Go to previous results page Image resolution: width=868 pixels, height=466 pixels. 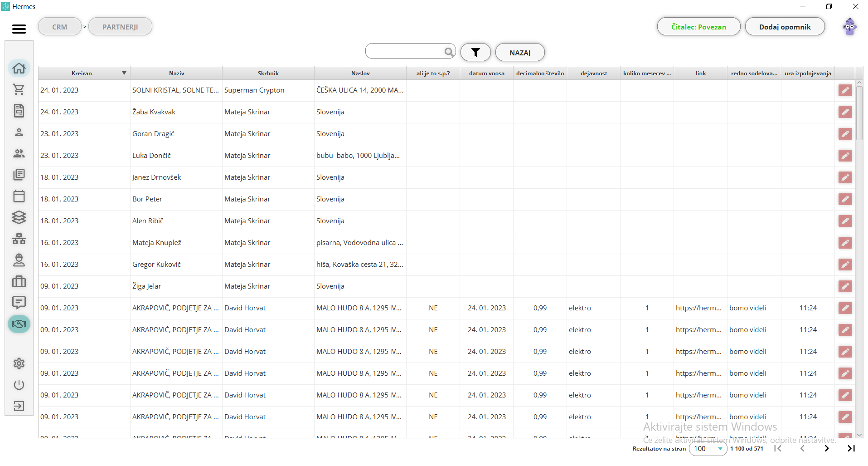coord(802,448)
